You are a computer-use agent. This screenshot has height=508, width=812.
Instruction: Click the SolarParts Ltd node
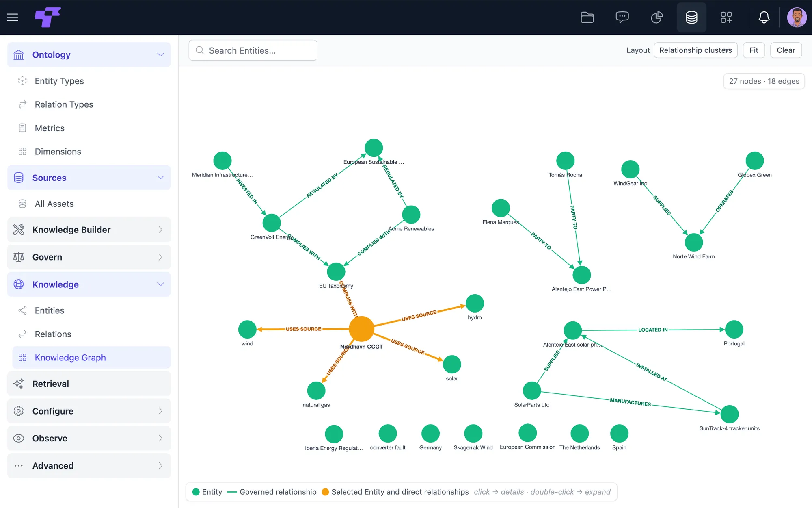pyautogui.click(x=532, y=391)
